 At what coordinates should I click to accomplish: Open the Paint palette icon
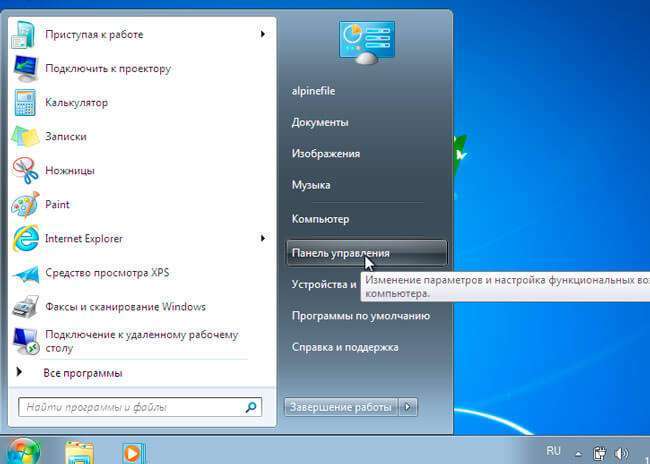click(25, 204)
